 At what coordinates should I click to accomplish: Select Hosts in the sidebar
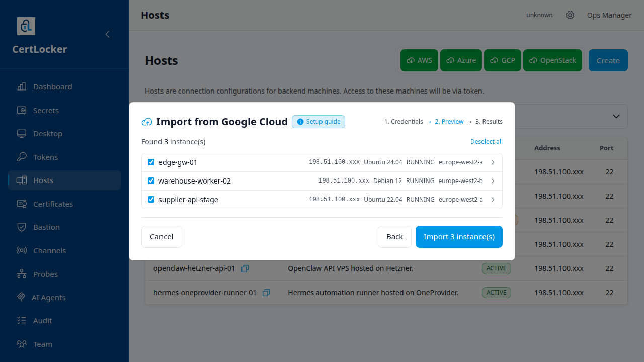[x=64, y=180]
